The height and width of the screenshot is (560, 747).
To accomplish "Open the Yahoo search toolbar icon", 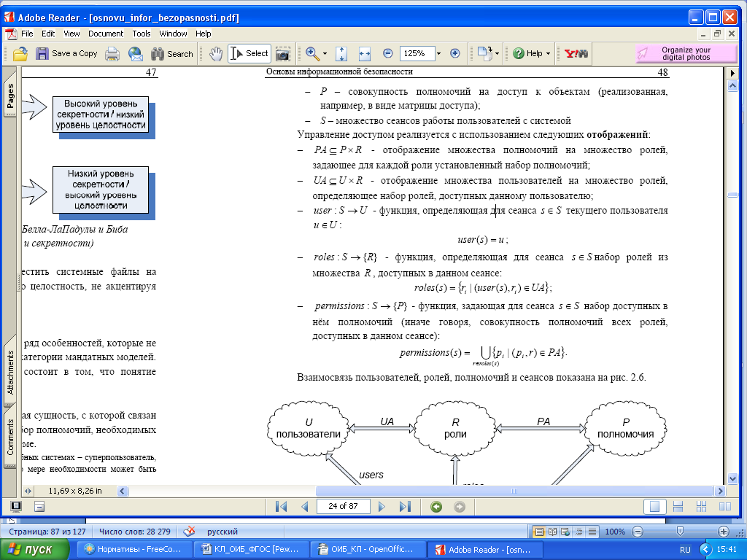I will [x=576, y=53].
